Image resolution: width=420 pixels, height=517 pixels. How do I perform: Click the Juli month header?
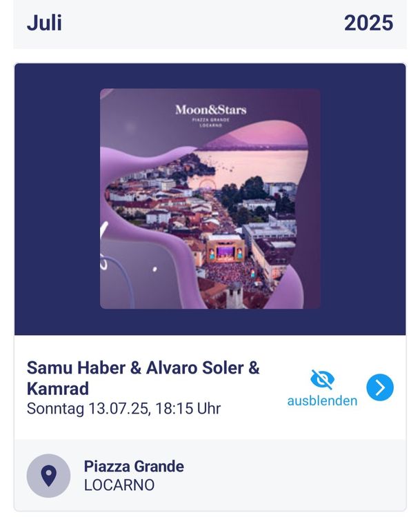[44, 23]
